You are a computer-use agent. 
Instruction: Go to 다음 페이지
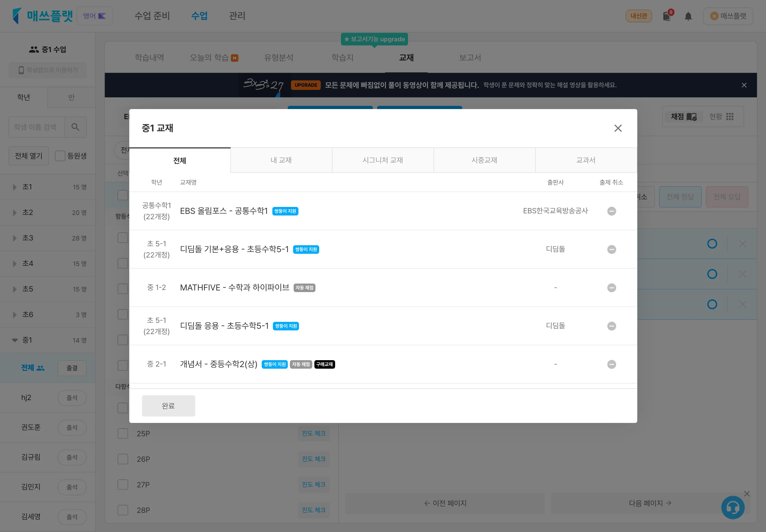click(x=650, y=503)
